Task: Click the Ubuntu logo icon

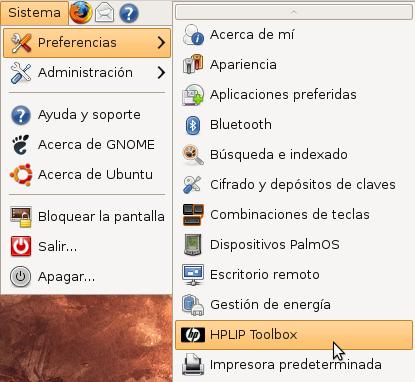Action: (21, 174)
